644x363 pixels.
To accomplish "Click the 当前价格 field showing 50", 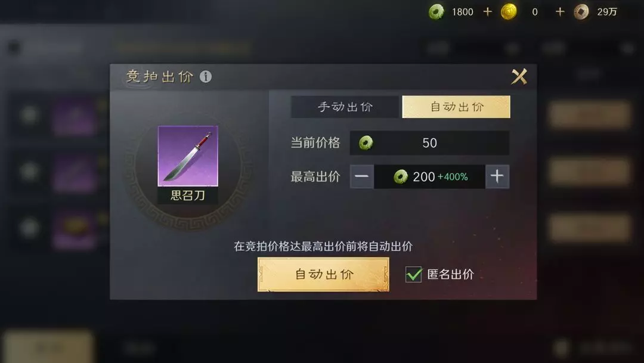I will (x=429, y=143).
